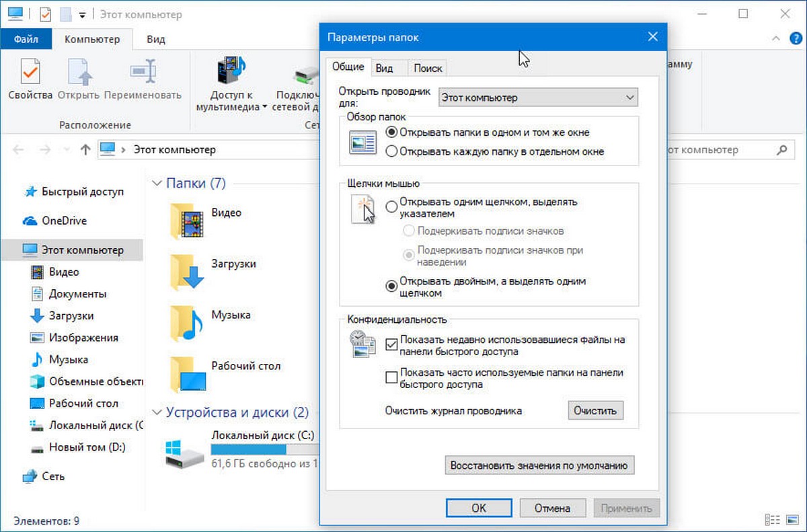Open the Файл menu tab
Viewport: 807px width, 532px height.
pyautogui.click(x=27, y=40)
